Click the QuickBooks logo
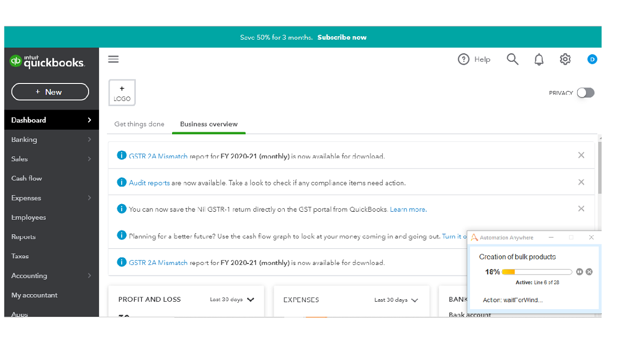Image resolution: width=644 pixels, height=362 pixels. [47, 61]
